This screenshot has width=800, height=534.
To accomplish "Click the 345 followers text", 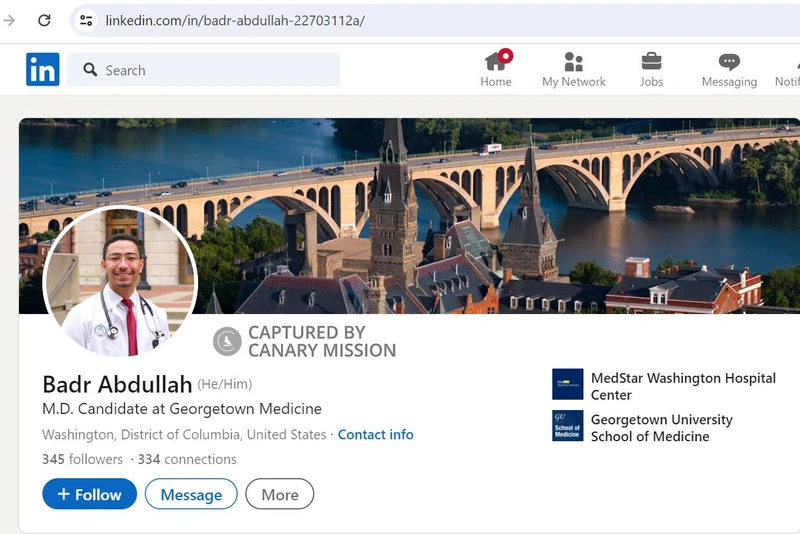I will 82,459.
